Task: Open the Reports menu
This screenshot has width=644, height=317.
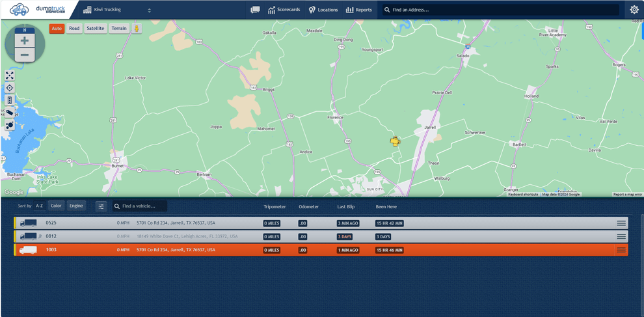Action: point(358,10)
